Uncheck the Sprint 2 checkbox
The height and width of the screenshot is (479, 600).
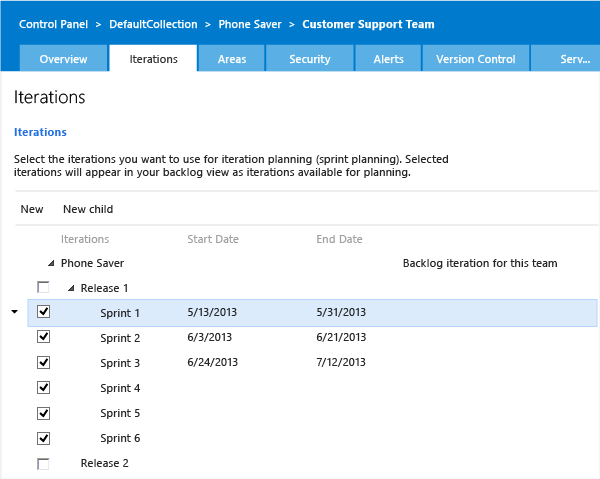click(43, 337)
